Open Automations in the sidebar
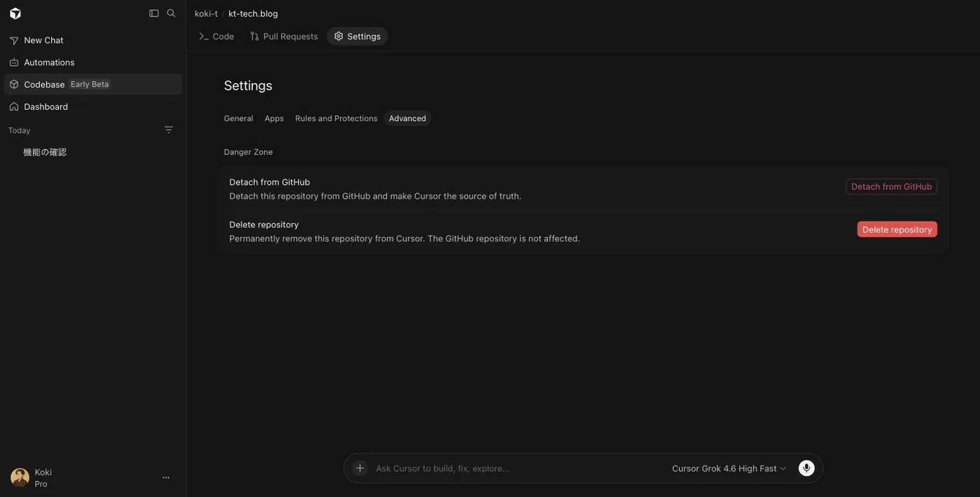The image size is (980, 497). point(92,62)
